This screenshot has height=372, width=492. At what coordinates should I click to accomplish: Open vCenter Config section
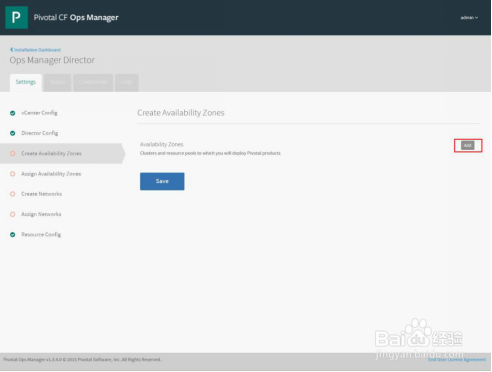(39, 113)
